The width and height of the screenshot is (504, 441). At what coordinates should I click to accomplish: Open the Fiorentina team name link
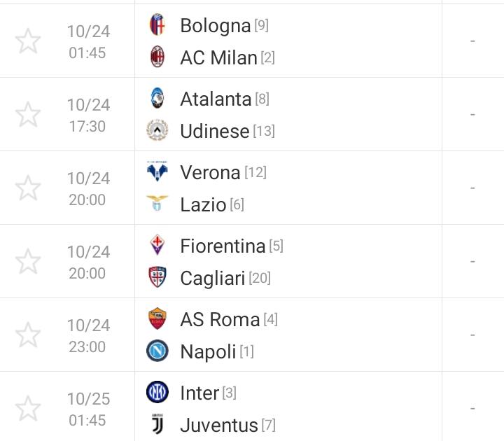[x=223, y=246]
